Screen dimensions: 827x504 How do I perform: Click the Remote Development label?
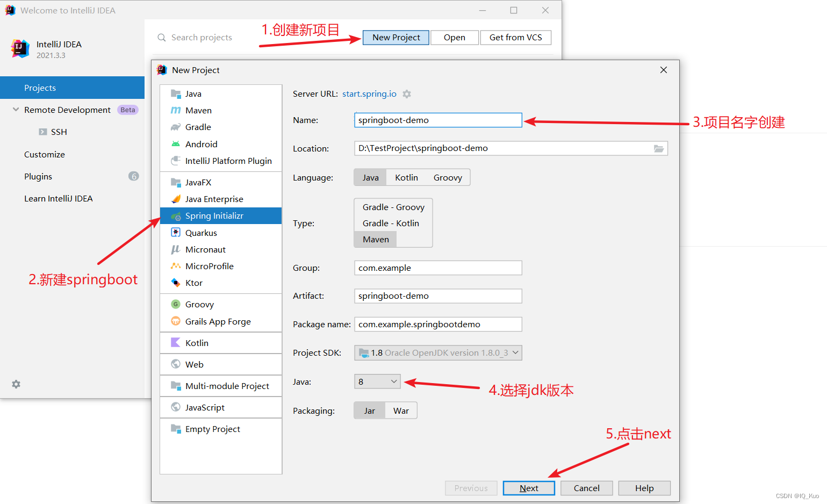pos(67,110)
